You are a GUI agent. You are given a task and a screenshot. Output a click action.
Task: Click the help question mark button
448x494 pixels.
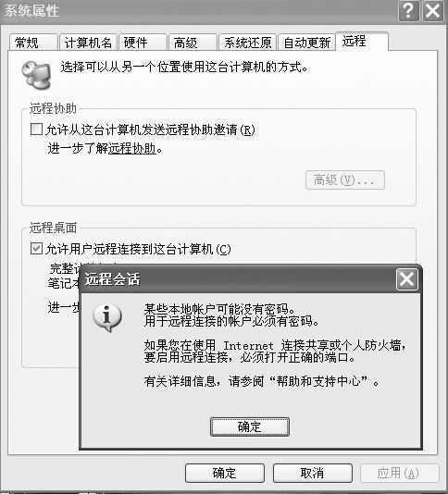[x=408, y=11]
